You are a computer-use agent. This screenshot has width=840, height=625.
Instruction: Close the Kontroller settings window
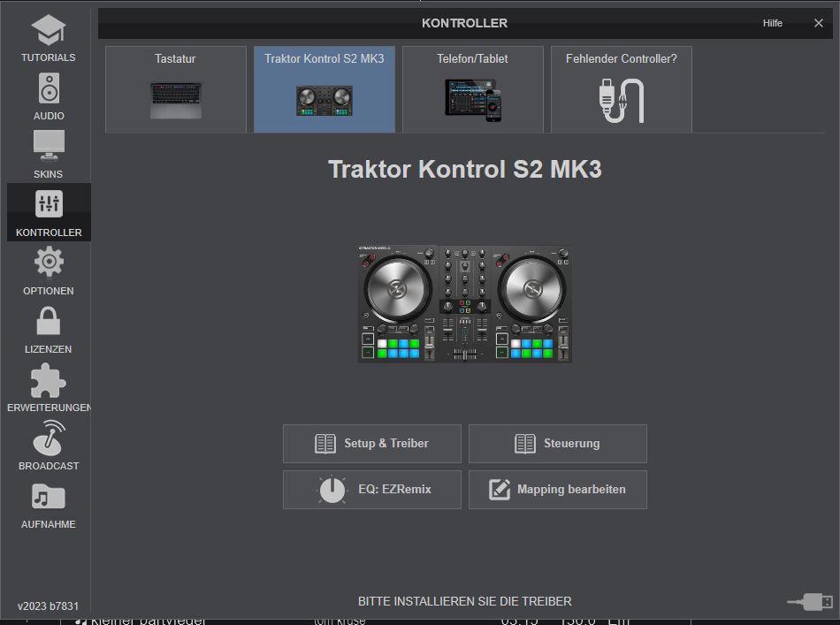[819, 23]
